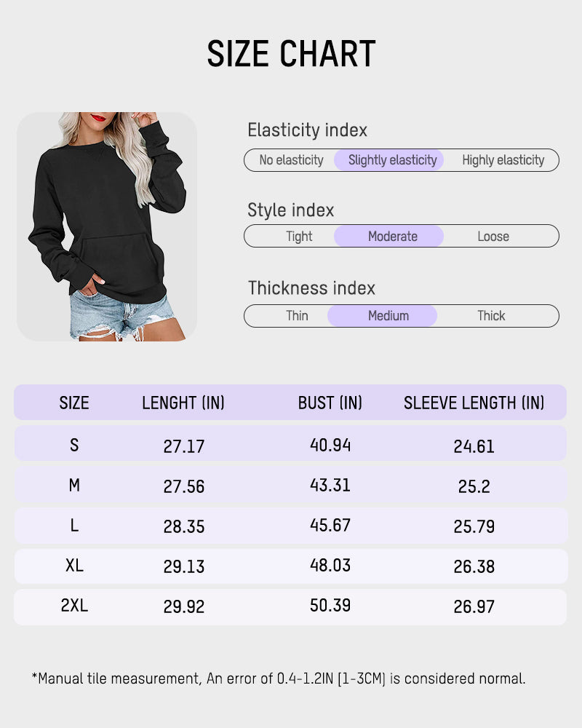Choose the Thick thickness option
Viewport: 582px width, 728px height.
click(x=491, y=316)
